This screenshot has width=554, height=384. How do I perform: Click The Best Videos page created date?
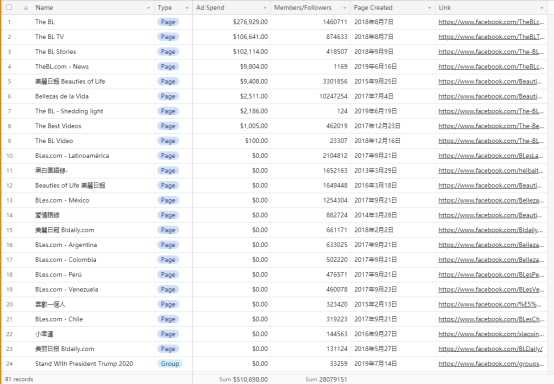(x=377, y=126)
